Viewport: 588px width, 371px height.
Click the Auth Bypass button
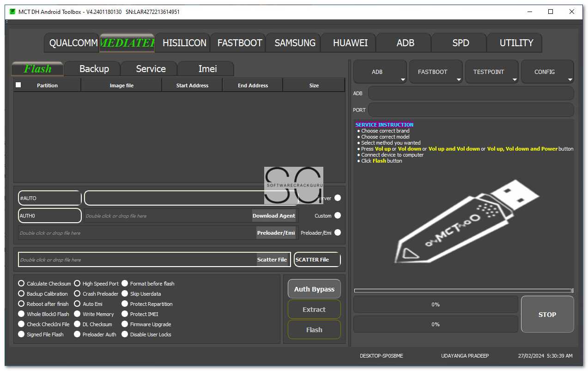pos(314,289)
